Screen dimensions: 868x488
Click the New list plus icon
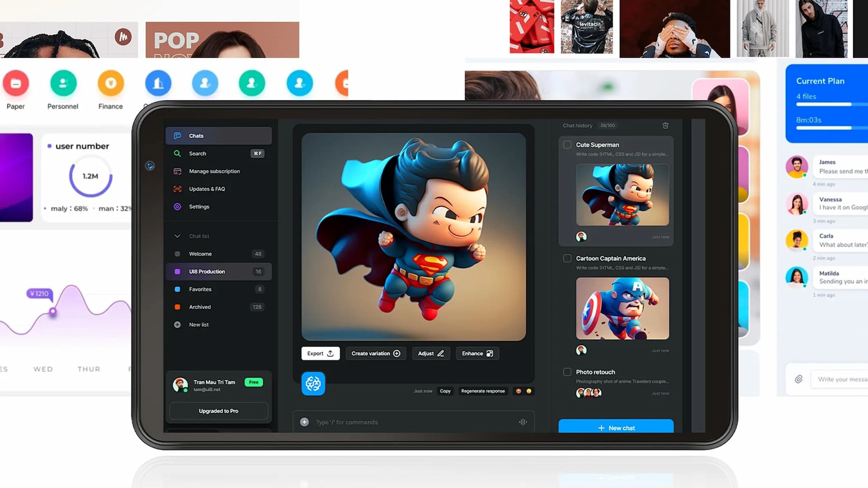tap(177, 324)
